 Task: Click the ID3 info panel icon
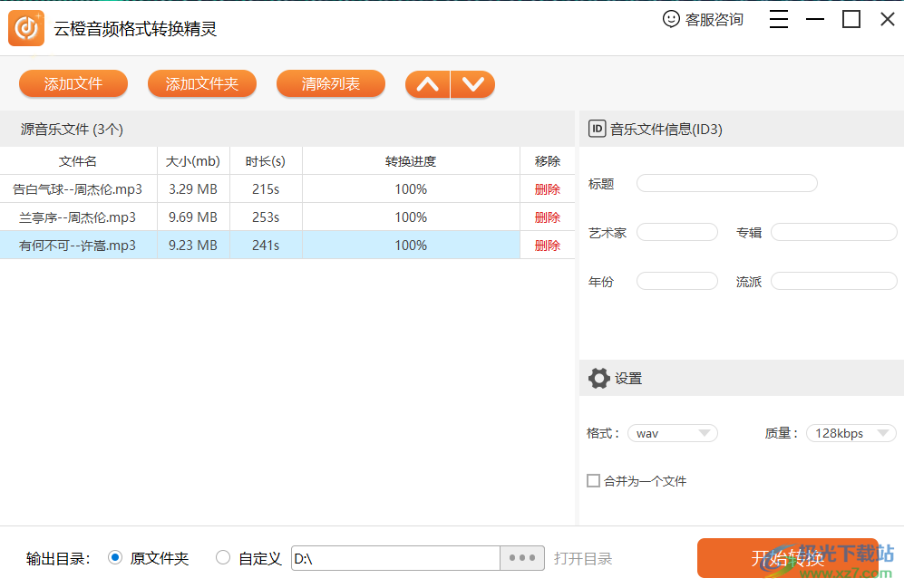tap(597, 129)
